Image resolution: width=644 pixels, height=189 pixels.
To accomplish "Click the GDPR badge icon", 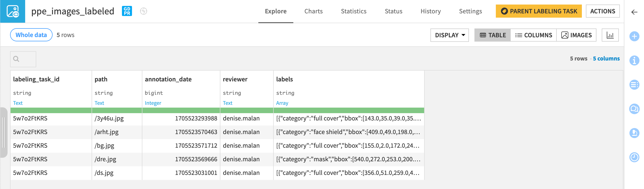I will [x=127, y=11].
